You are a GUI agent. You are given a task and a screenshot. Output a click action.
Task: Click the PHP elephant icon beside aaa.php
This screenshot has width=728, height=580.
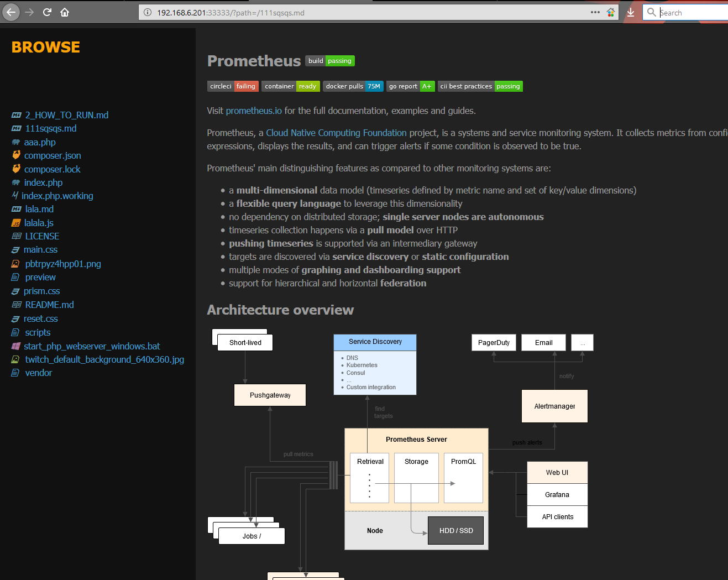point(16,142)
